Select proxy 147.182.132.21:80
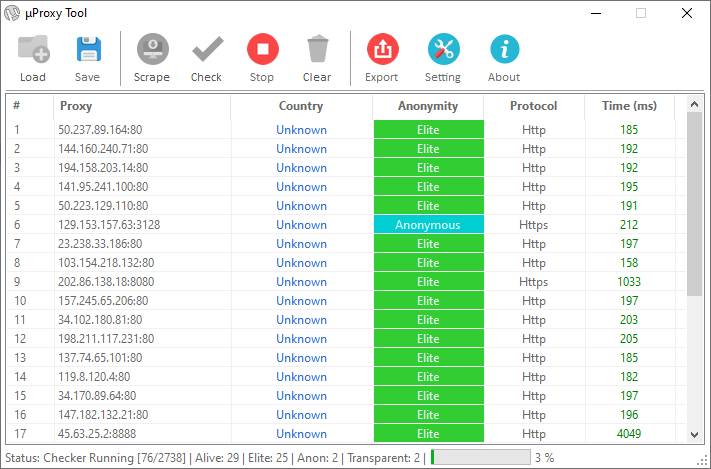Screen dimensions: 711x469 click(103, 415)
